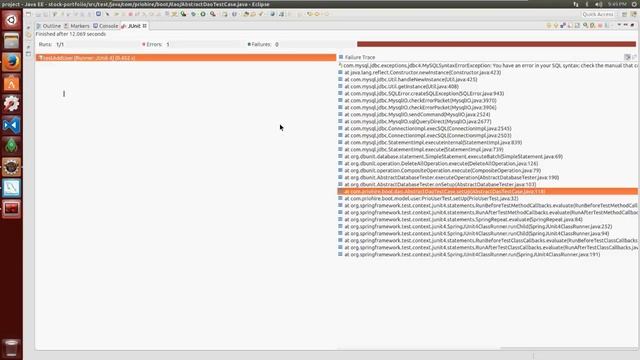Select the MysqlIO.sendCommand trace line
640x360 pixels.
[x=414, y=114]
